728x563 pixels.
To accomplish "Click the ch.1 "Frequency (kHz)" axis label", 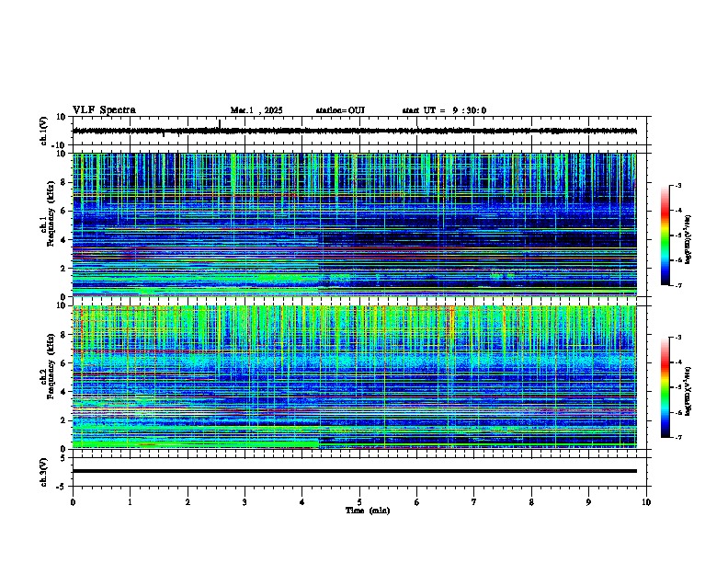I will pyautogui.click(x=51, y=214).
